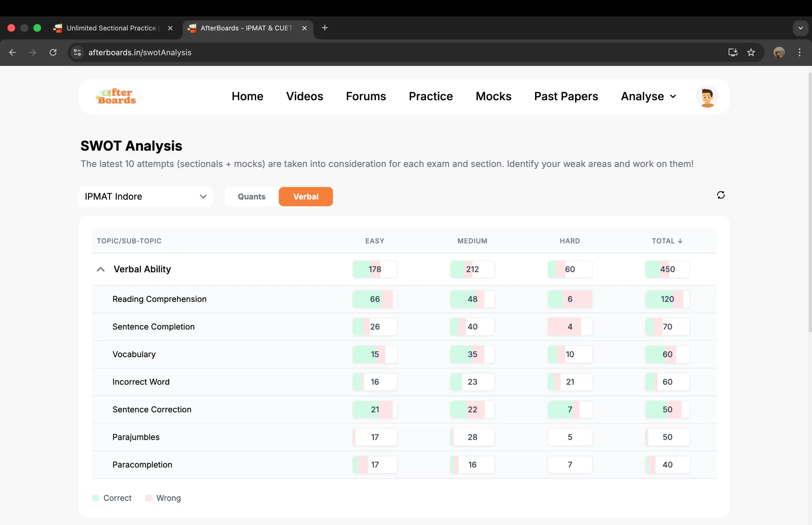
Task: Switch to the Quants section
Action: [x=252, y=197]
